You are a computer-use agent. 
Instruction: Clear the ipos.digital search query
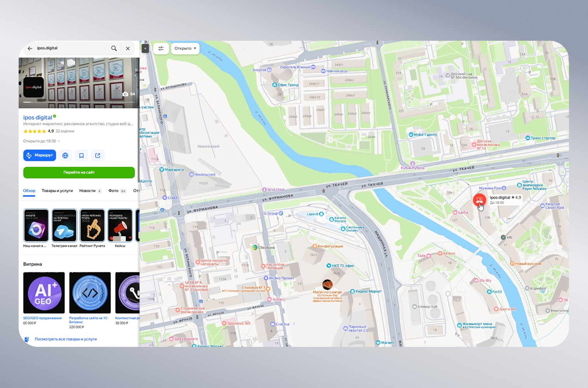128,48
